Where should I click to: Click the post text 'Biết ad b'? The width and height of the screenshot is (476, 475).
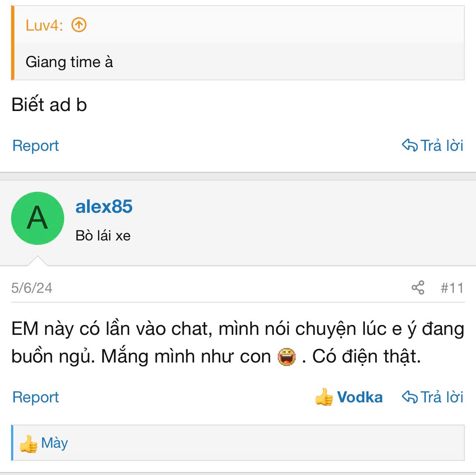(x=49, y=105)
